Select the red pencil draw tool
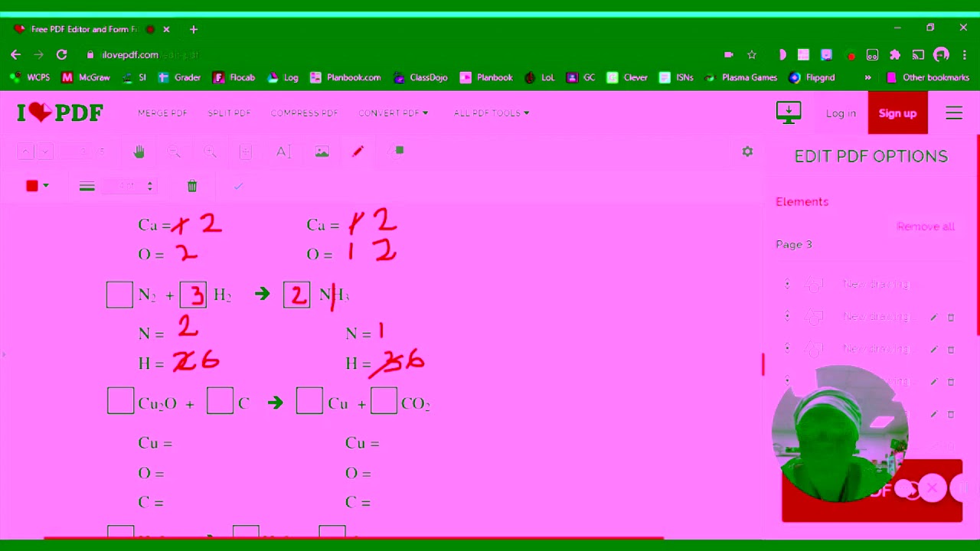The width and height of the screenshot is (980, 551). (358, 152)
